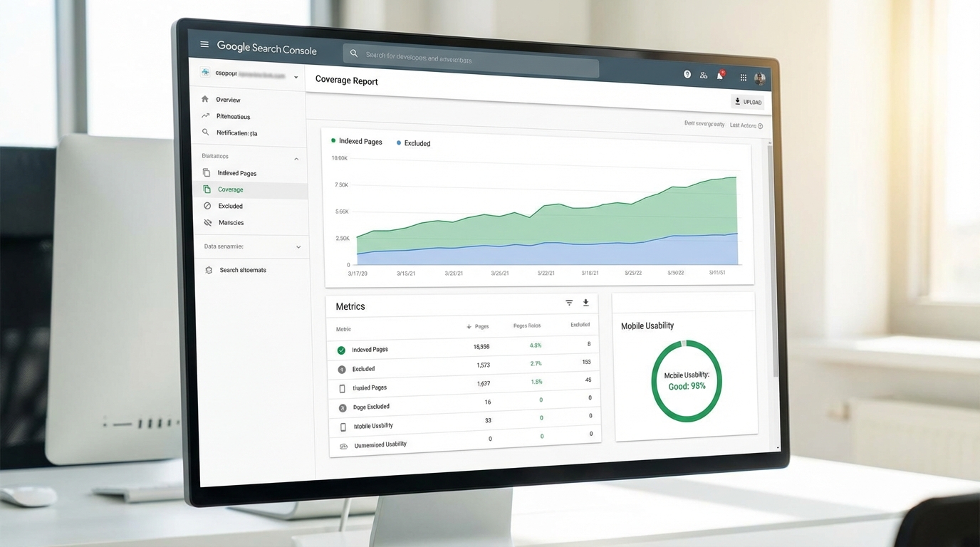Image resolution: width=980 pixels, height=547 pixels.
Task: Open the Overview home icon in sidebar
Action: pyautogui.click(x=206, y=100)
